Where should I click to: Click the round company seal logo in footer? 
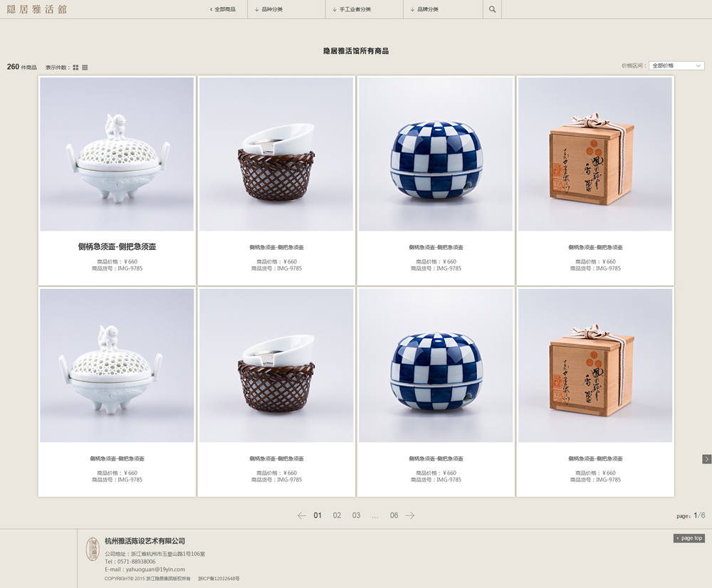tap(93, 550)
